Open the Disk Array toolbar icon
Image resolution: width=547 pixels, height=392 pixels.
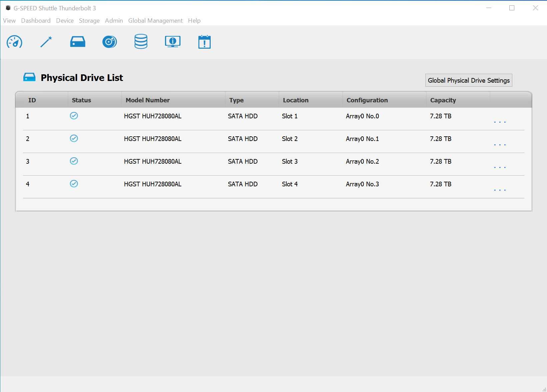click(109, 42)
